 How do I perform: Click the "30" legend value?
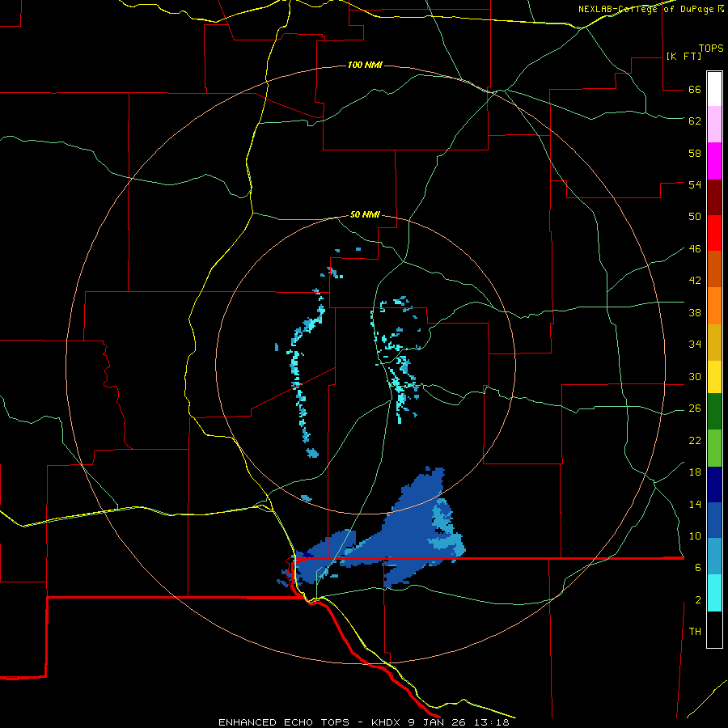coord(695,376)
